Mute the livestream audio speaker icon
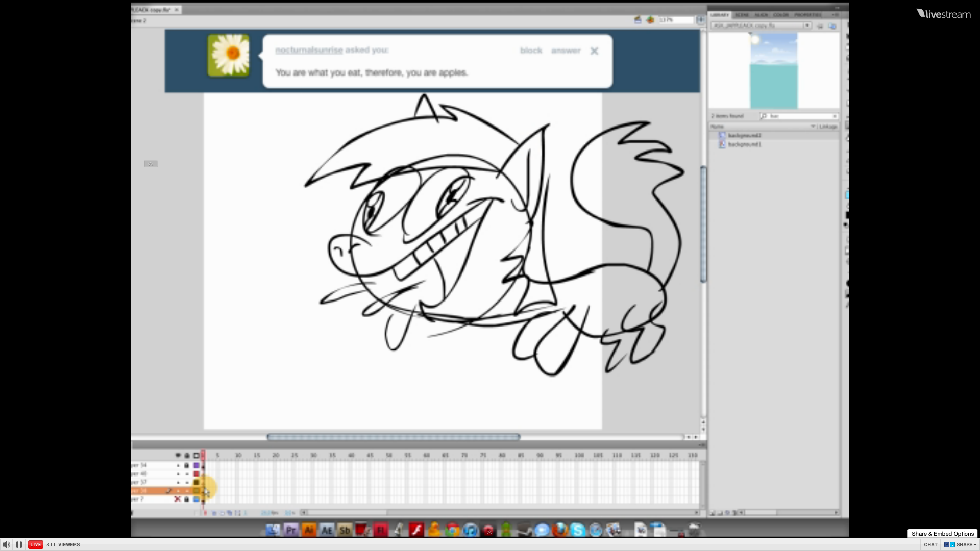 6,544
